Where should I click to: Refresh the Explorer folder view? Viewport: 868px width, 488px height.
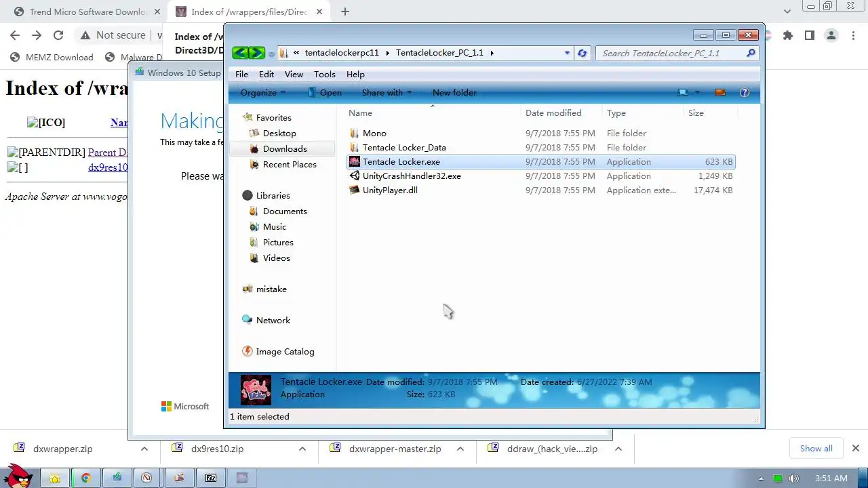click(583, 53)
